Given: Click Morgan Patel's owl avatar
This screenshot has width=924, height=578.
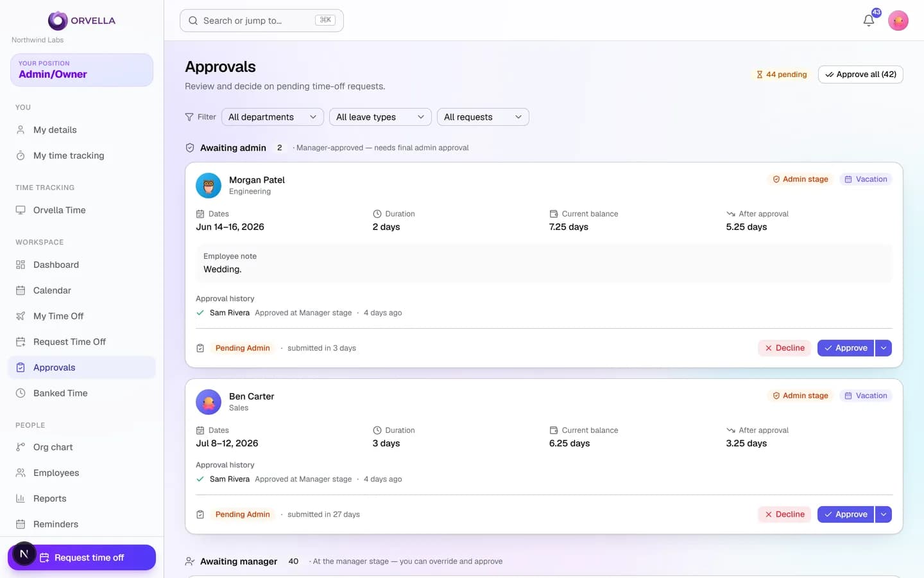Looking at the screenshot, I should click(x=209, y=186).
